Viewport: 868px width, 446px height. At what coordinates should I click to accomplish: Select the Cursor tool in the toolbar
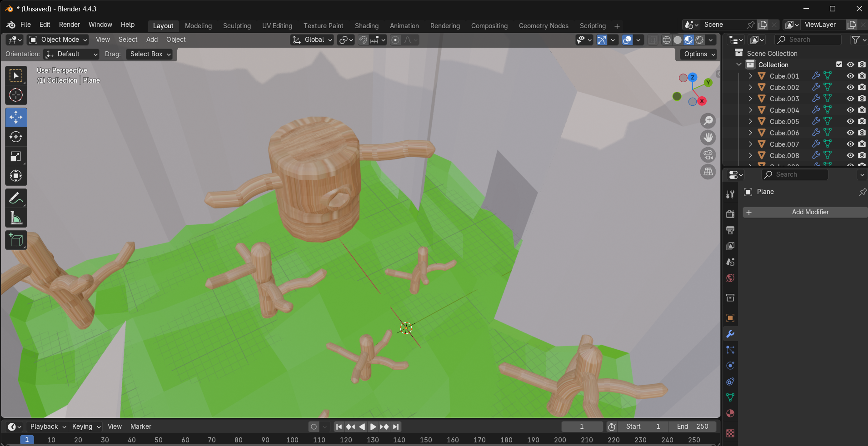16,95
